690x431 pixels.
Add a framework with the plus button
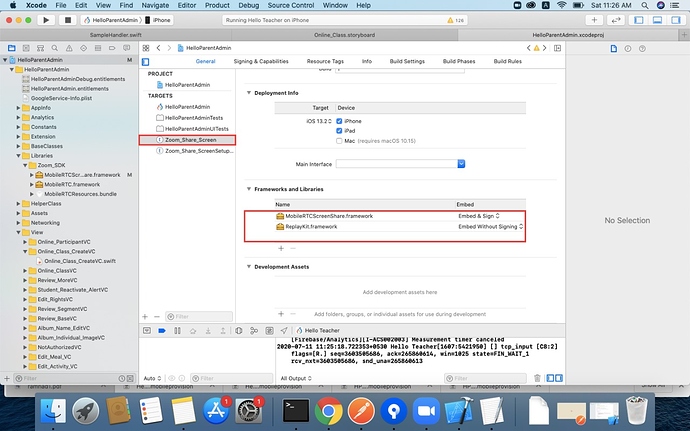281,248
